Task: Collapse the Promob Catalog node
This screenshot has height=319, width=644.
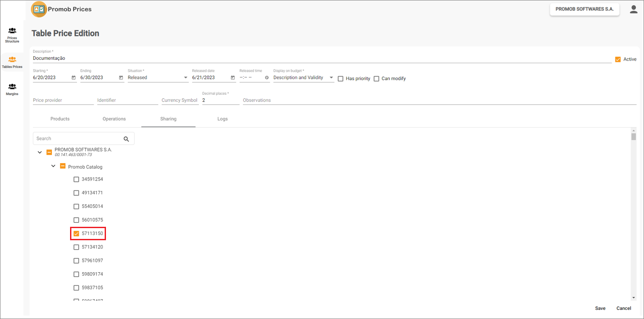Action: tap(53, 166)
